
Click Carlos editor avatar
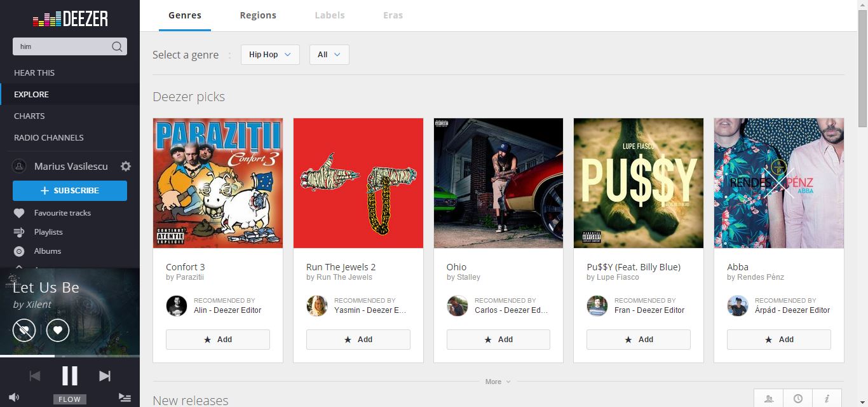coord(458,306)
